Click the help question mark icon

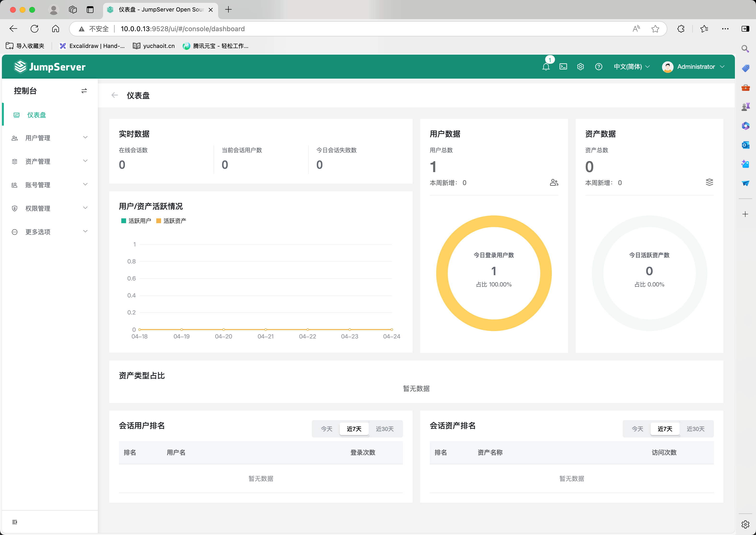599,67
